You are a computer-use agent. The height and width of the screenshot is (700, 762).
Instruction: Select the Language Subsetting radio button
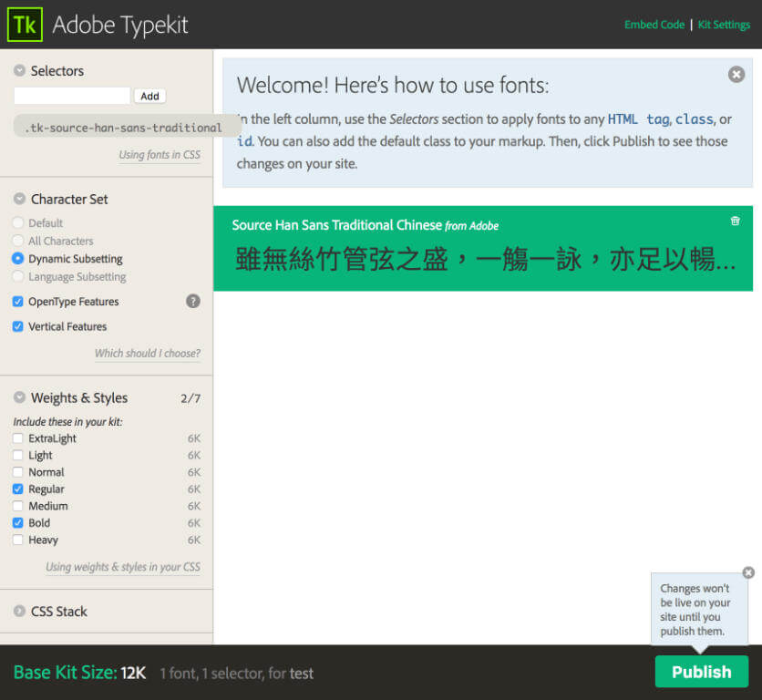tap(15, 276)
